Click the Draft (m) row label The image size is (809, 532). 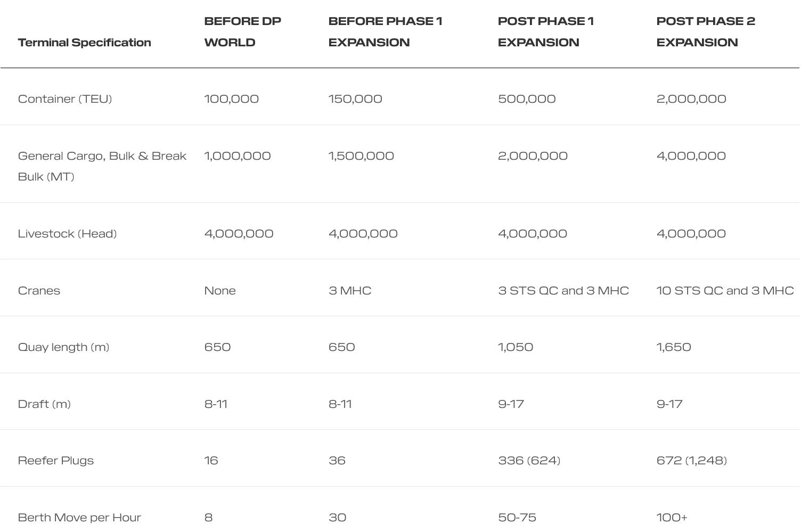click(44, 404)
